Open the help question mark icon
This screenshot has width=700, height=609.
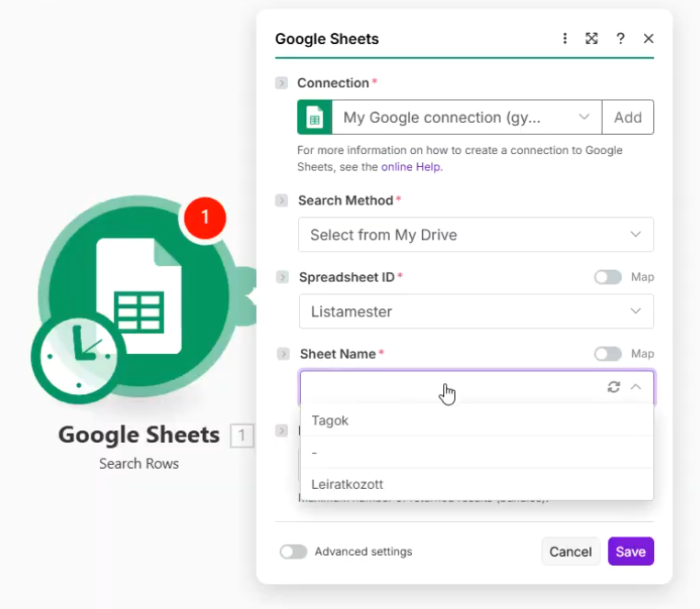(620, 39)
